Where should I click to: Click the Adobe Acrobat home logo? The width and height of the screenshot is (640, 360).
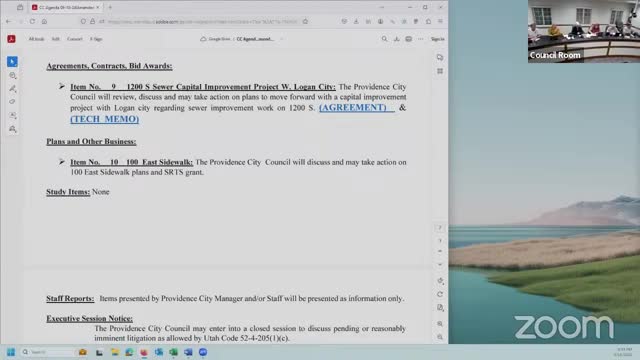point(11,39)
